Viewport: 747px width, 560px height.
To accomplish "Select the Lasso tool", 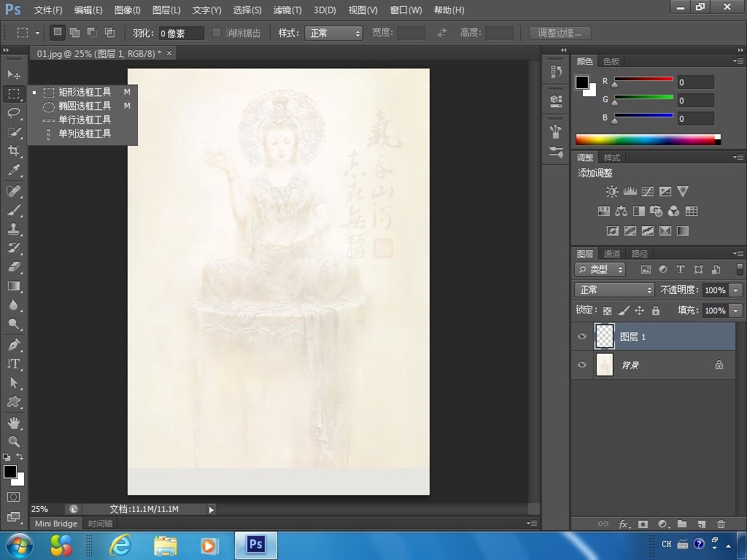I will coord(13,112).
